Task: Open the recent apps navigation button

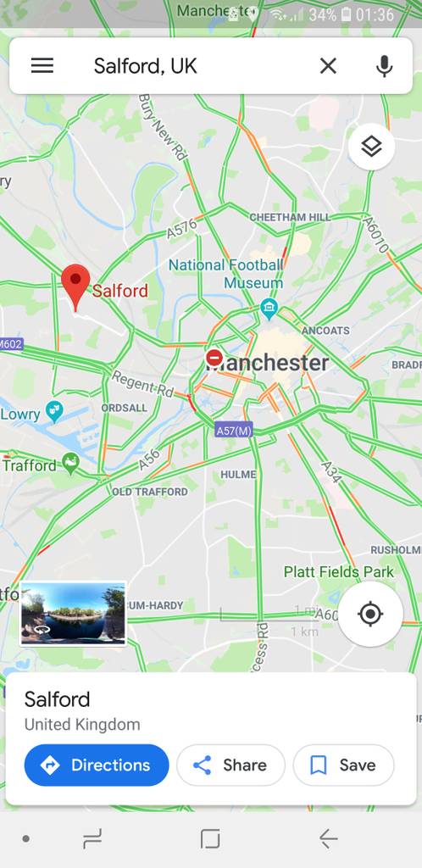Action: pos(92,839)
